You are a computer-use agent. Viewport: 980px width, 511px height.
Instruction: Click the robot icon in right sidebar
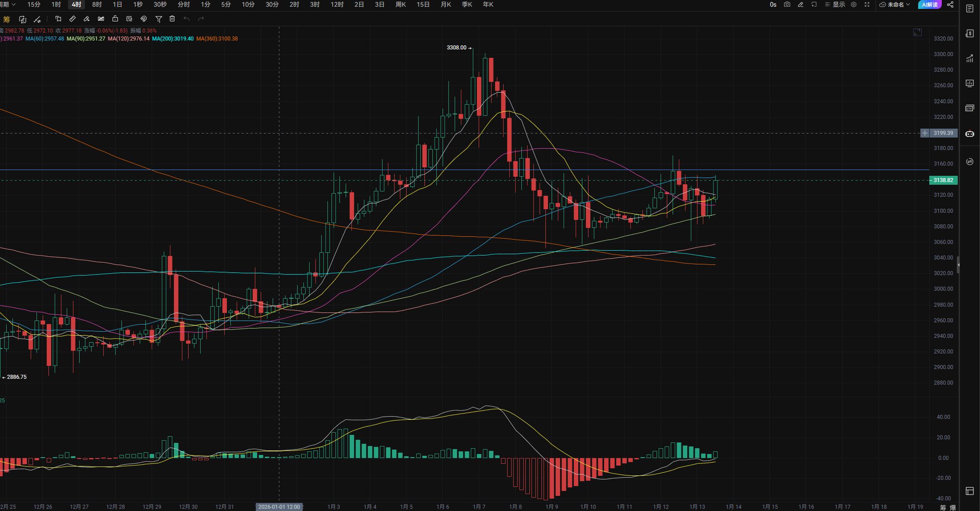[970, 134]
